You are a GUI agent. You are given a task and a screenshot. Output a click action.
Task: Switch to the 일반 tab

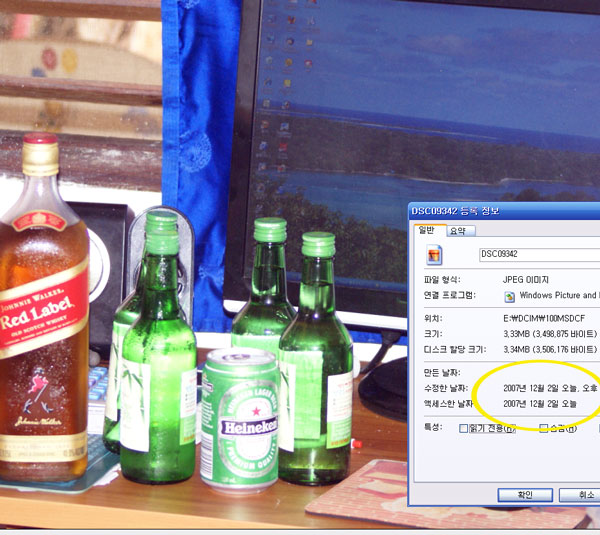tap(427, 230)
